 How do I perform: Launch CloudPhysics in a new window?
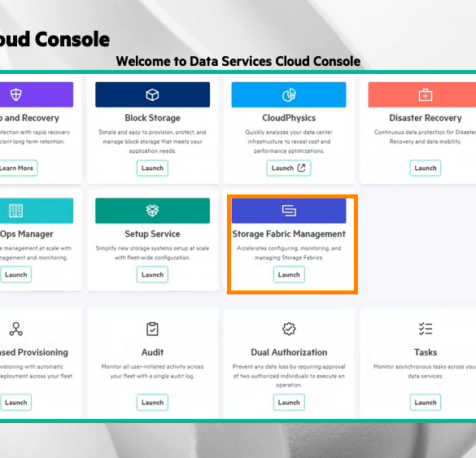tap(289, 168)
